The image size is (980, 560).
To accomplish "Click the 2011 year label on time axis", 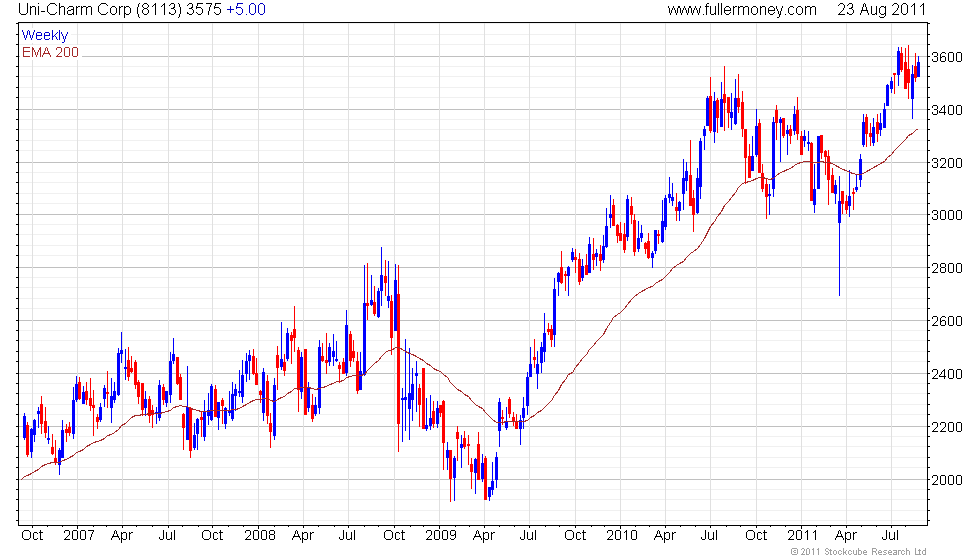I will [802, 536].
